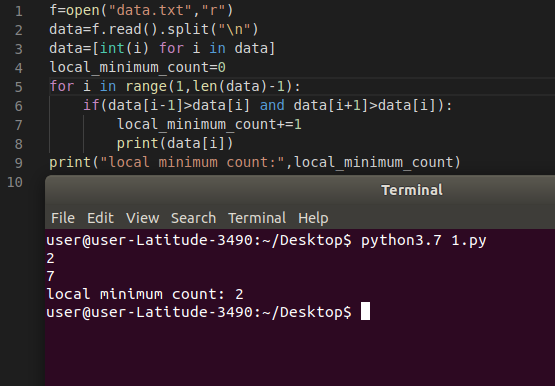Click the terminal output line showing 2
The width and height of the screenshot is (555, 386).
point(50,258)
